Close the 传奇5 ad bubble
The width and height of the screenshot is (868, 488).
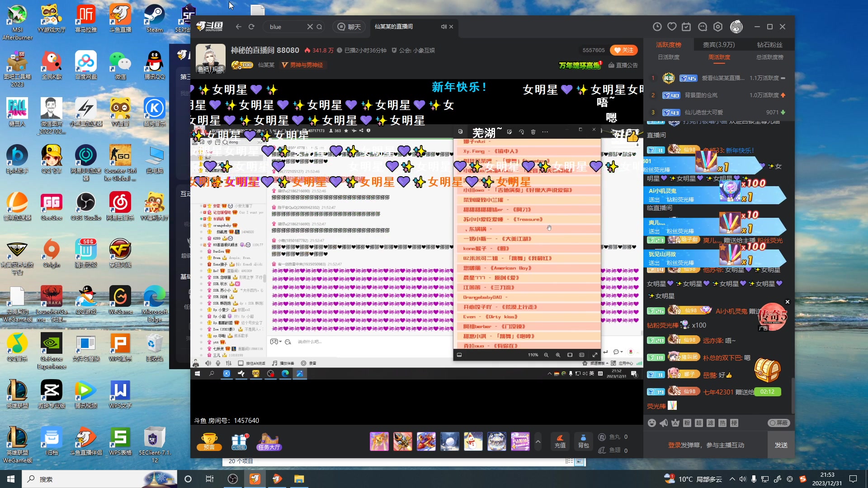pos(787,302)
